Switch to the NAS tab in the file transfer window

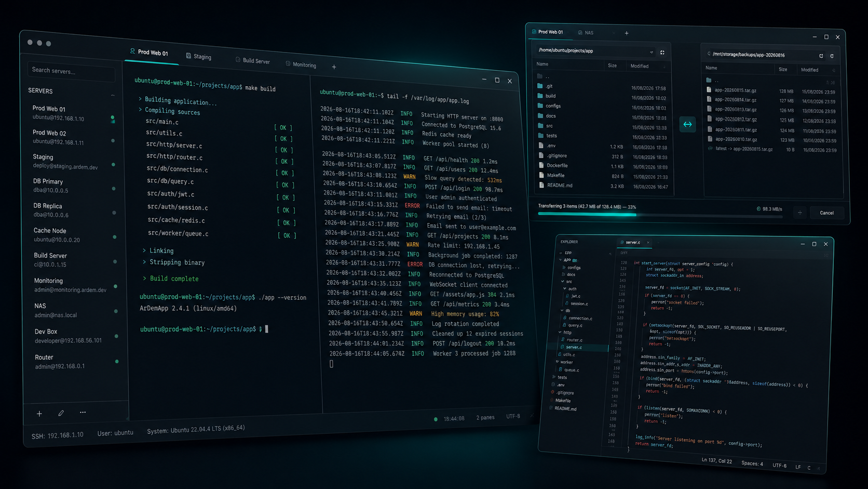(586, 32)
